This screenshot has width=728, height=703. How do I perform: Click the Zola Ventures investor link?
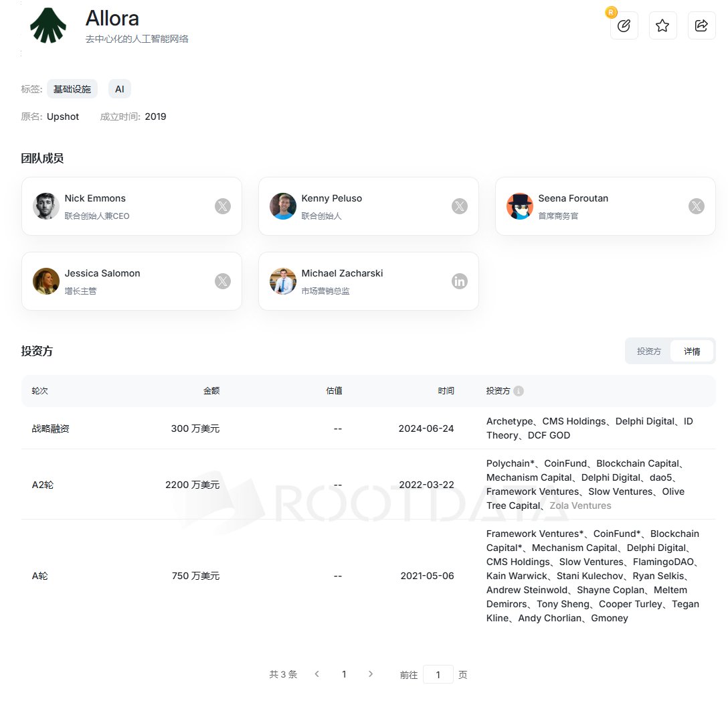pyautogui.click(x=580, y=505)
